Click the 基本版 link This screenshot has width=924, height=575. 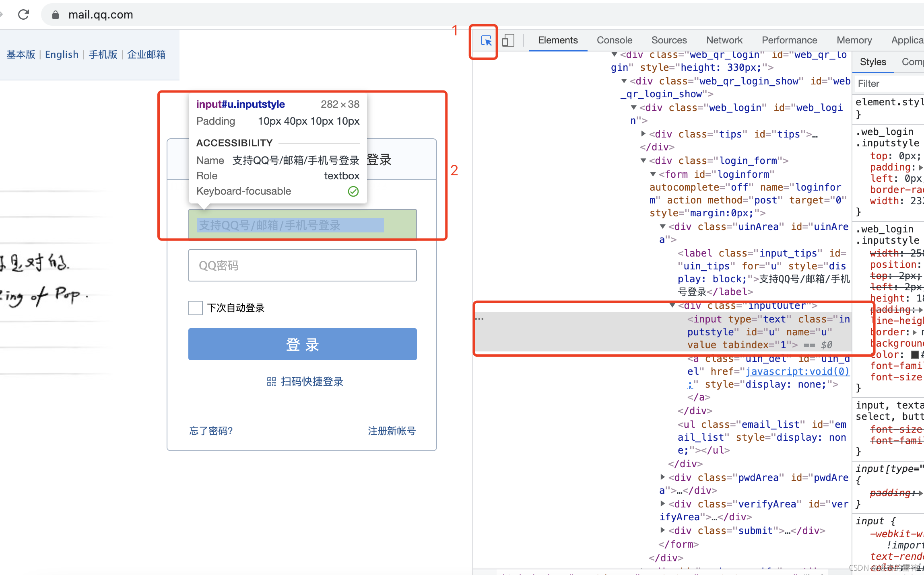click(x=21, y=54)
